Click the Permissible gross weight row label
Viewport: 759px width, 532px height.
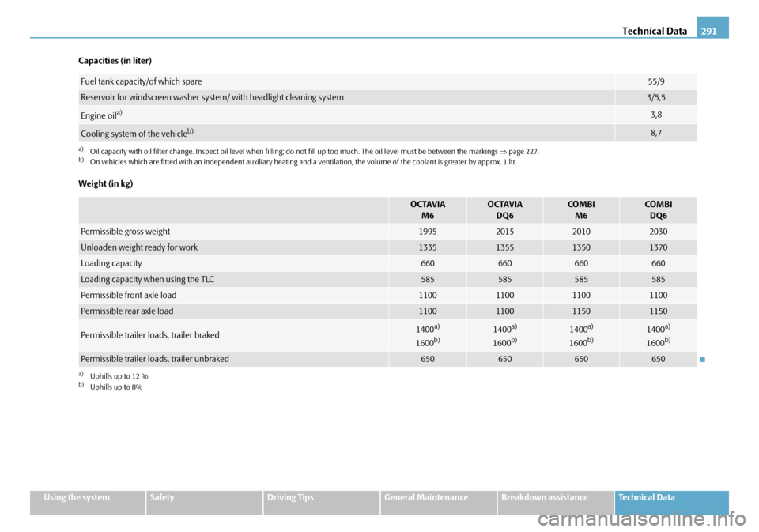click(x=125, y=232)
